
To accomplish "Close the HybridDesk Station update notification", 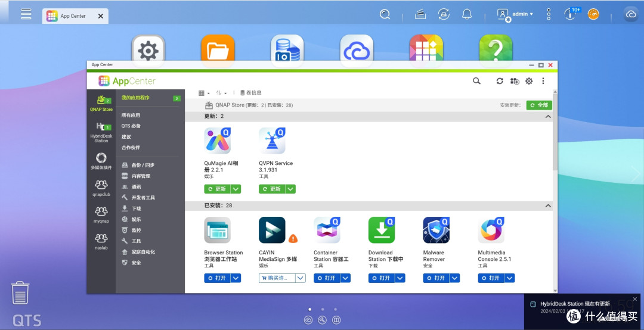I will [x=635, y=299].
